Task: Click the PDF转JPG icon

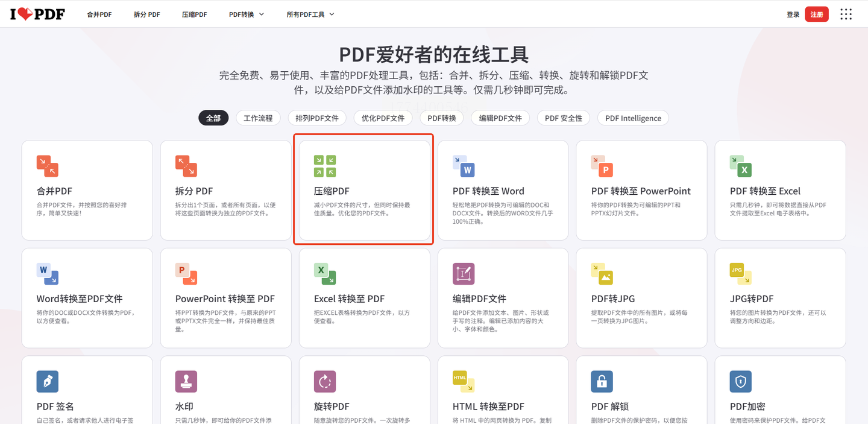Action: [602, 274]
